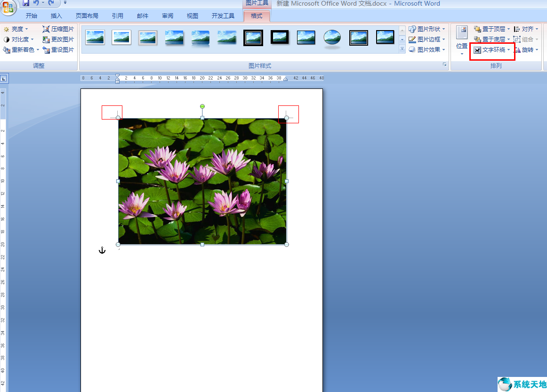Undo the last action
Screen dimensions: 547x392
(36, 3)
